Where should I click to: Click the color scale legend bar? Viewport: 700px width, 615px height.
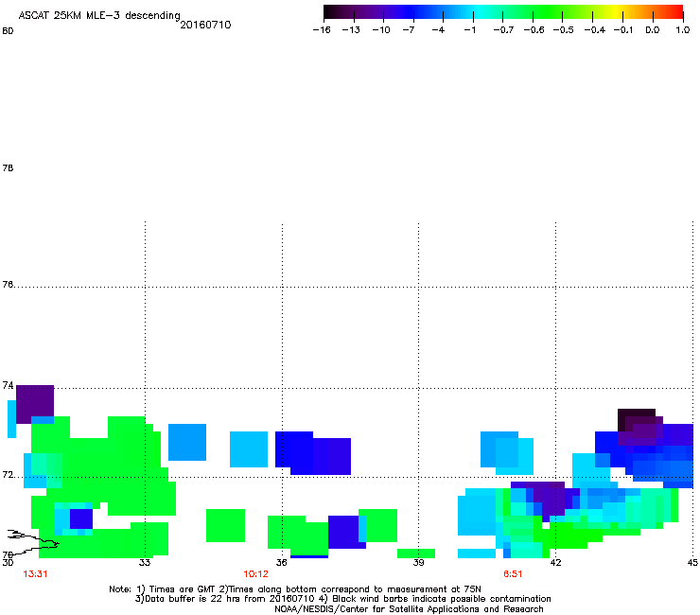[x=503, y=12]
